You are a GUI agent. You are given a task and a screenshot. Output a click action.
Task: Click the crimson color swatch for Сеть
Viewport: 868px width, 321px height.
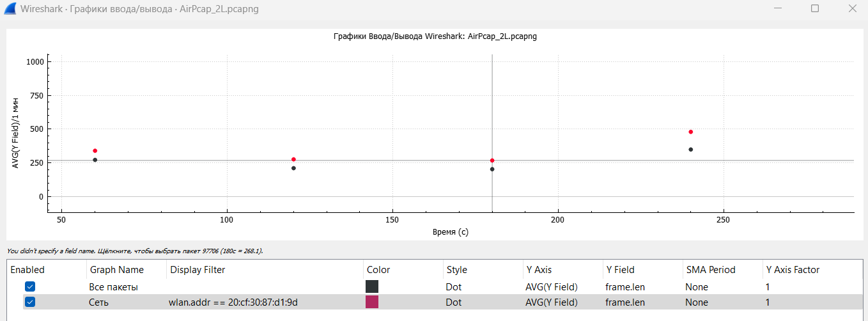click(372, 302)
